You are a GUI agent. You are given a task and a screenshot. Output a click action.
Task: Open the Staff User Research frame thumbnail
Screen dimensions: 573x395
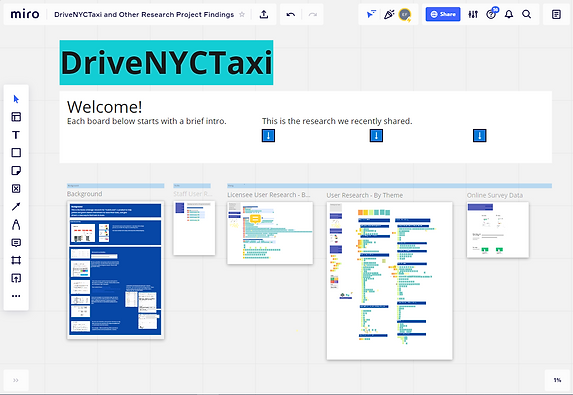[194, 228]
